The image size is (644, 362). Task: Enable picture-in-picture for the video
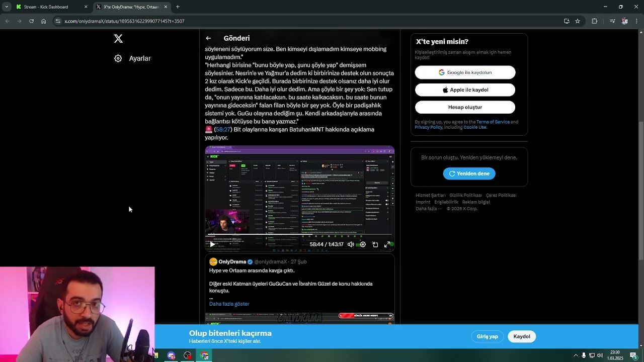(x=375, y=244)
